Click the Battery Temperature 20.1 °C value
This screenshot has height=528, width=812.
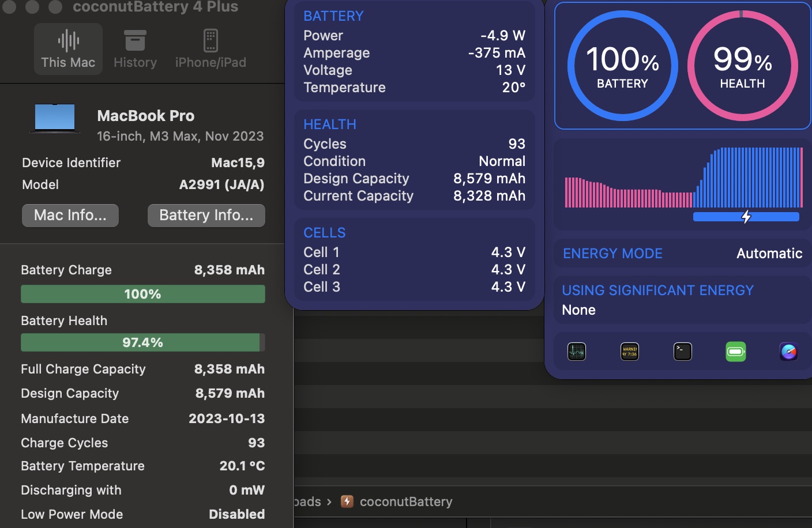point(242,466)
